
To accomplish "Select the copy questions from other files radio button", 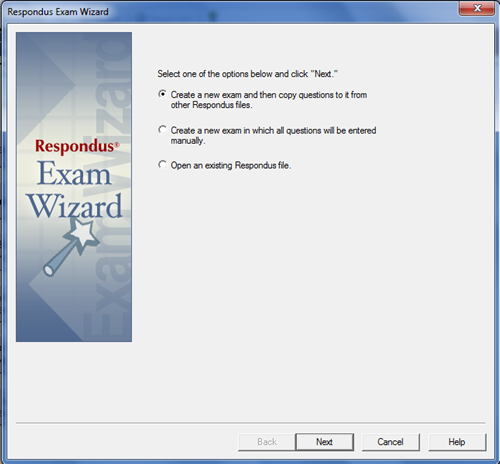I will click(162, 94).
